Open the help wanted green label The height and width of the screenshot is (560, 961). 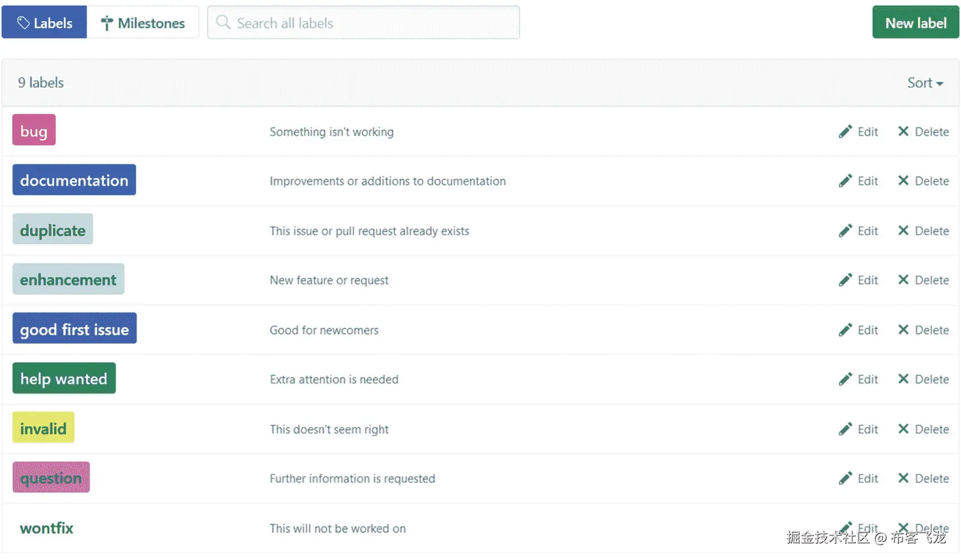(x=64, y=378)
